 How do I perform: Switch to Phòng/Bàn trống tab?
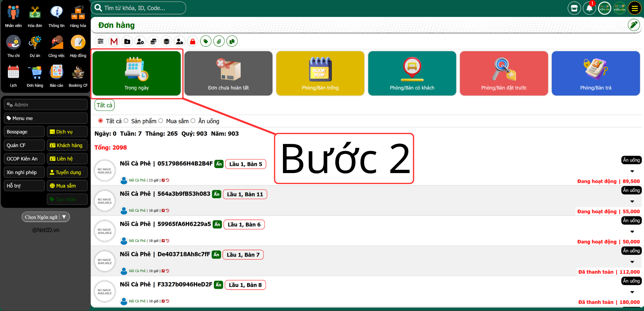click(x=320, y=74)
